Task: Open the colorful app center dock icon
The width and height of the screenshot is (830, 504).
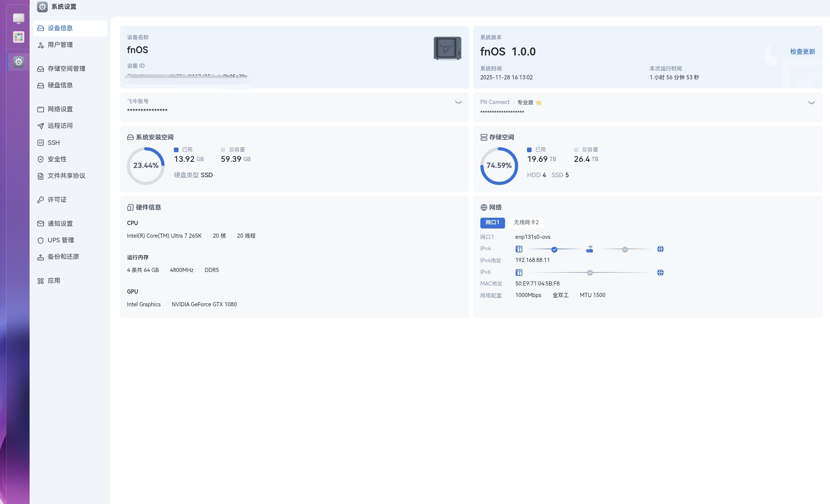Action: [x=19, y=37]
